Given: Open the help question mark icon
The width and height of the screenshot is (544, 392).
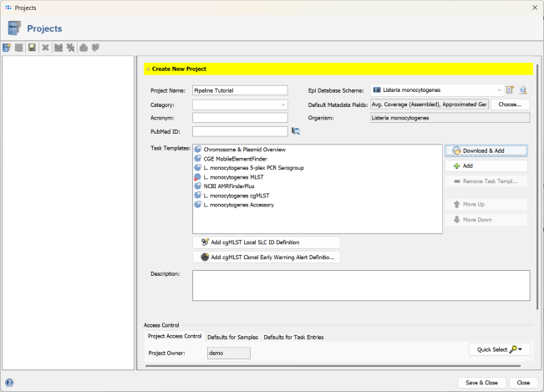Looking at the screenshot, I should [9, 383].
